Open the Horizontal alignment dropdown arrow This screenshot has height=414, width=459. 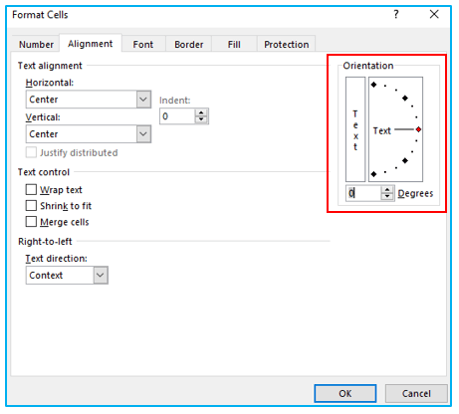tap(143, 99)
